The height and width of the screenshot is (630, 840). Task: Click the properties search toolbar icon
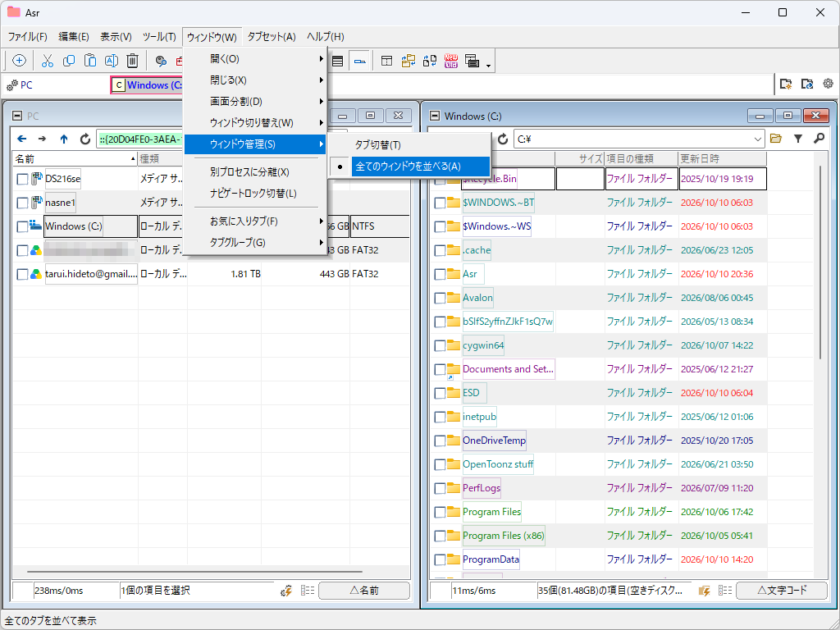click(x=161, y=61)
